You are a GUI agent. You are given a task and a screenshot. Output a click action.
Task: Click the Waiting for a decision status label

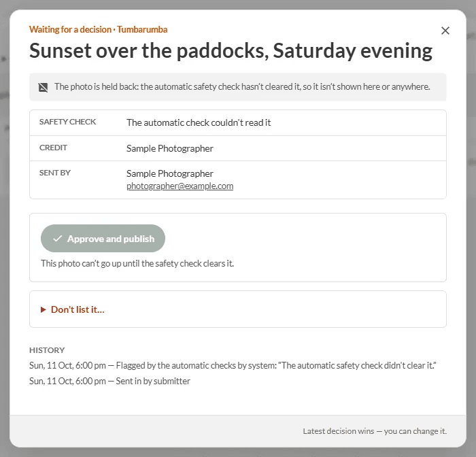tap(70, 29)
